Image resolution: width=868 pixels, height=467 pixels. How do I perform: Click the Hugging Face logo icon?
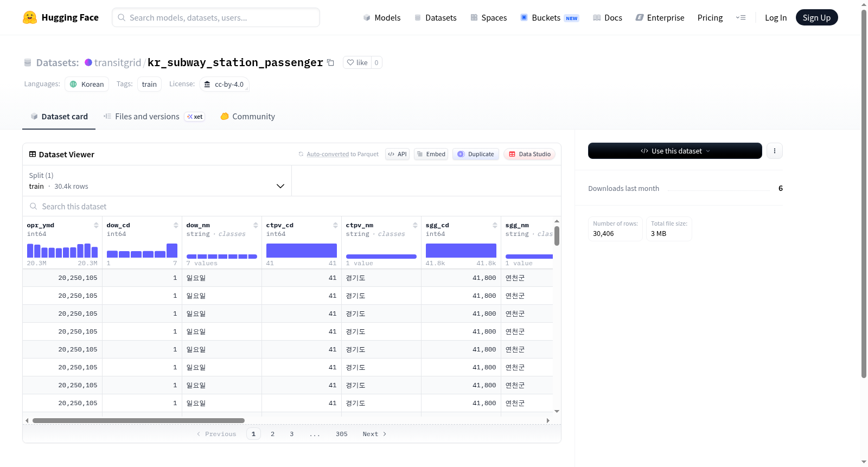click(30, 17)
